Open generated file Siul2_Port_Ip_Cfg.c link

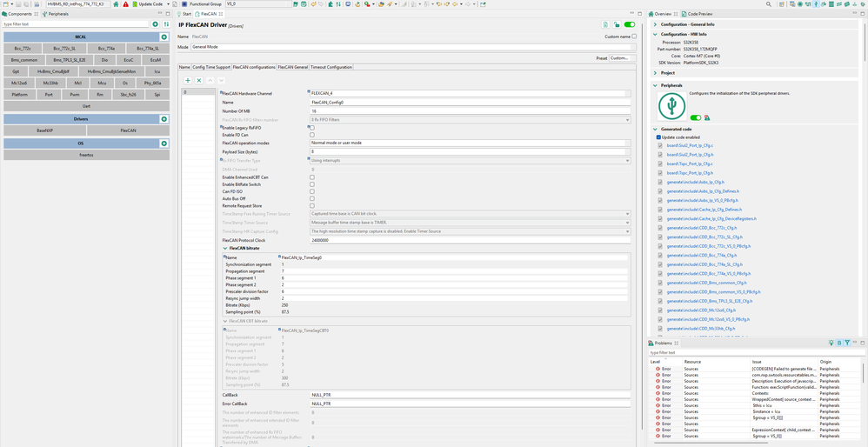tap(690, 145)
